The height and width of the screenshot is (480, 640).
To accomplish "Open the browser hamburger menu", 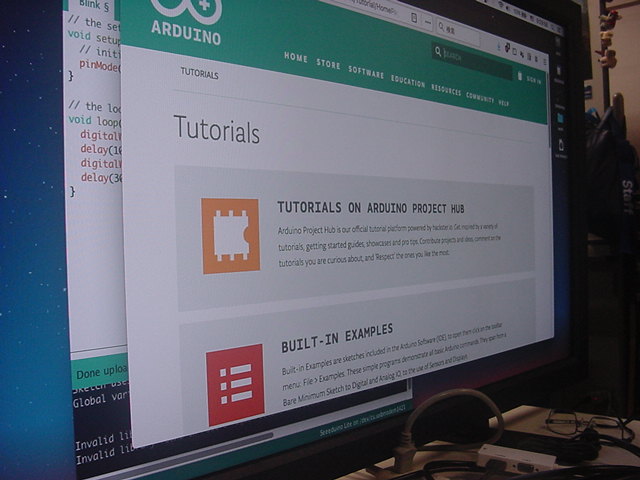I will (x=544, y=62).
